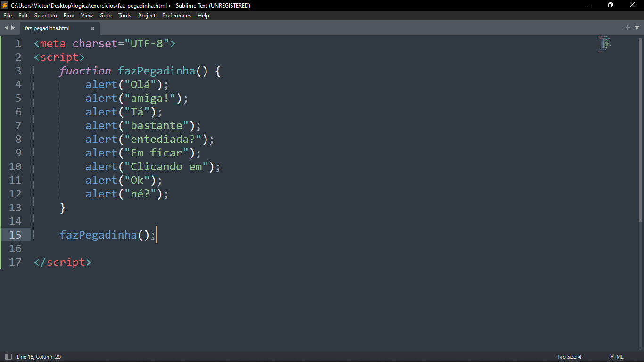The height and width of the screenshot is (362, 644).
Task: Toggle the side bar from status bar icon
Action: point(8,357)
